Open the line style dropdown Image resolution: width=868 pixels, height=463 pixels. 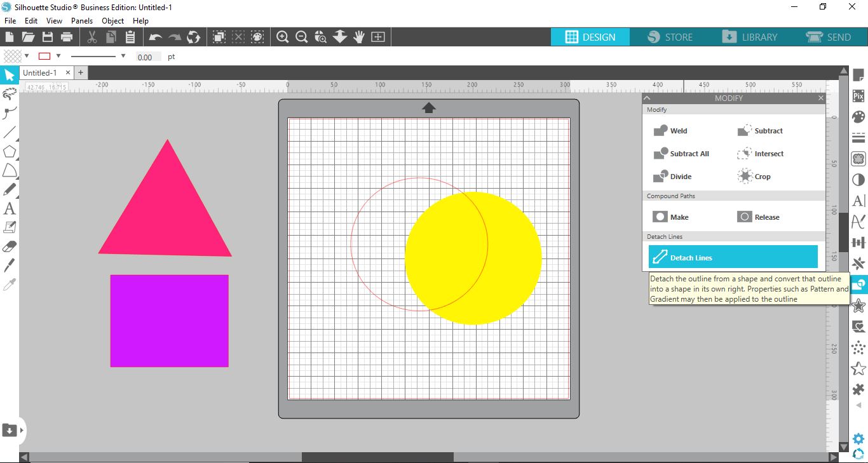pyautogui.click(x=123, y=57)
